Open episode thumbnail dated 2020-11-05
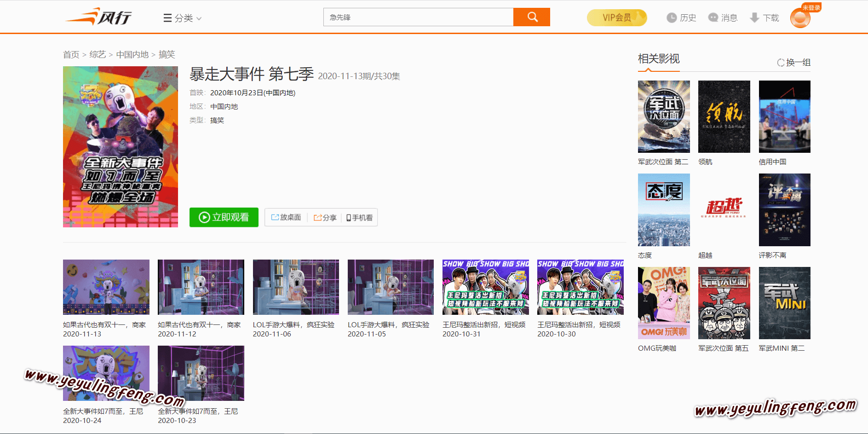868x434 pixels. tap(391, 287)
